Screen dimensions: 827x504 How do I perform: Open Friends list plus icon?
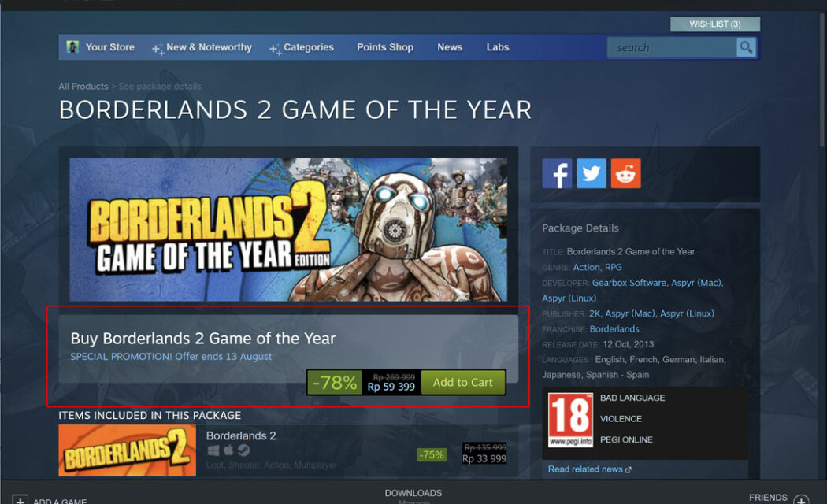click(x=801, y=500)
